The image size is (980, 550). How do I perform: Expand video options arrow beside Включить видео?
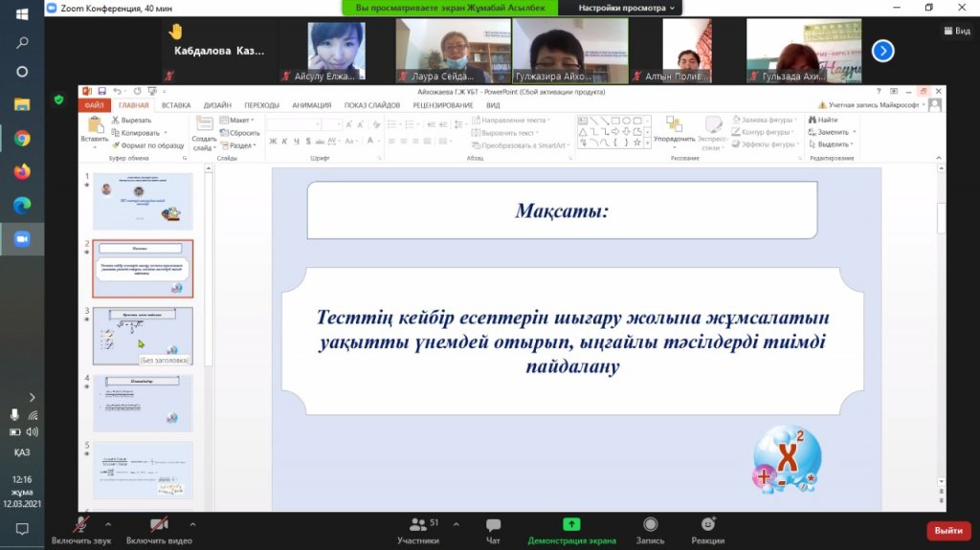[x=192, y=524]
